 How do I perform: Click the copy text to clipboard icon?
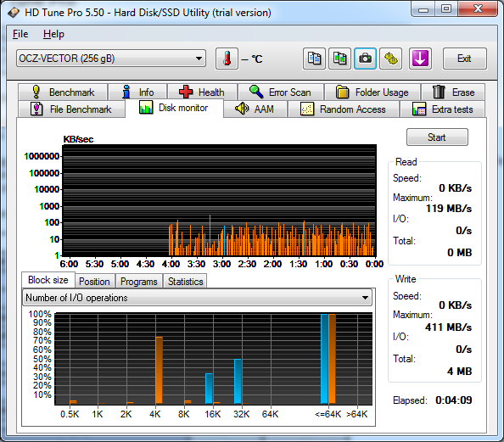(314, 59)
